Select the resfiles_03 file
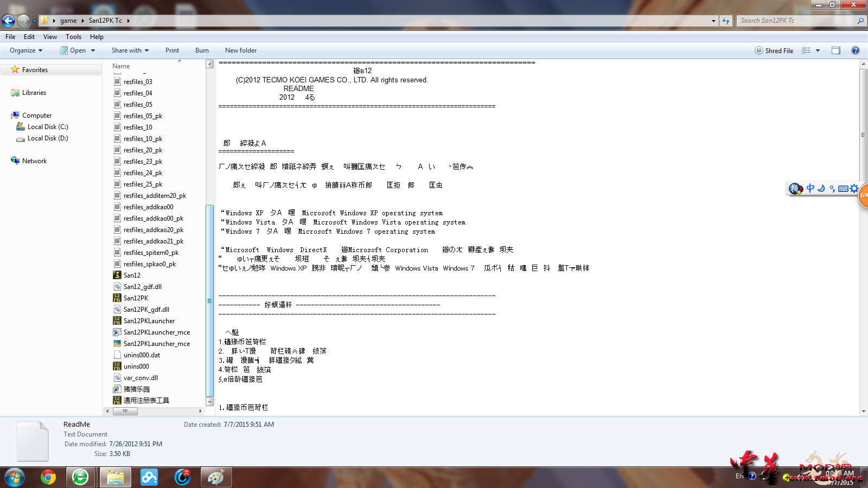The image size is (868, 488). tap(138, 82)
